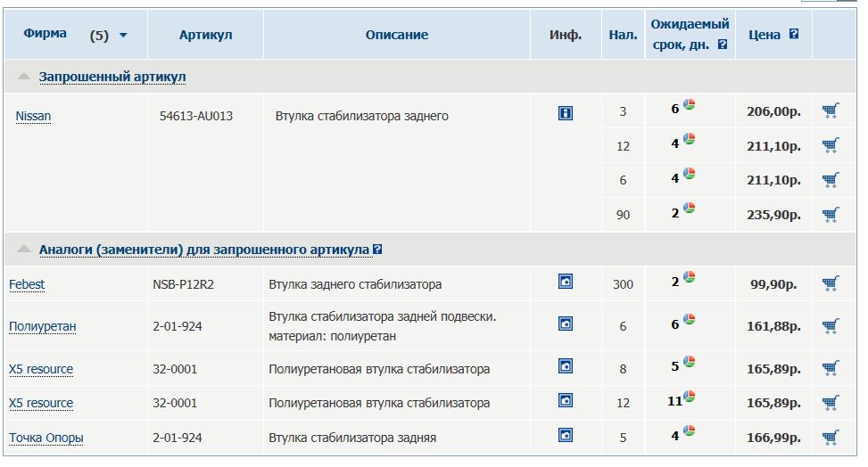Add Febest NSB-P12R2 to cart
The image size is (868, 467).
point(831,283)
